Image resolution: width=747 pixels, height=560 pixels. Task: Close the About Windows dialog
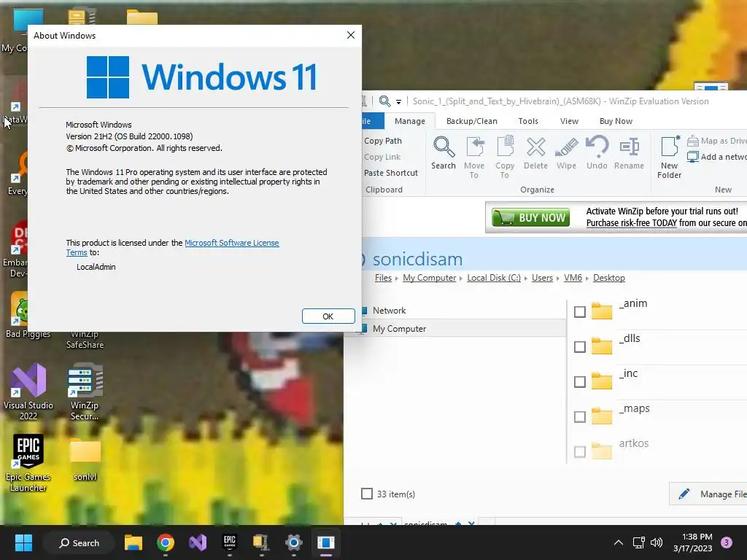(351, 35)
